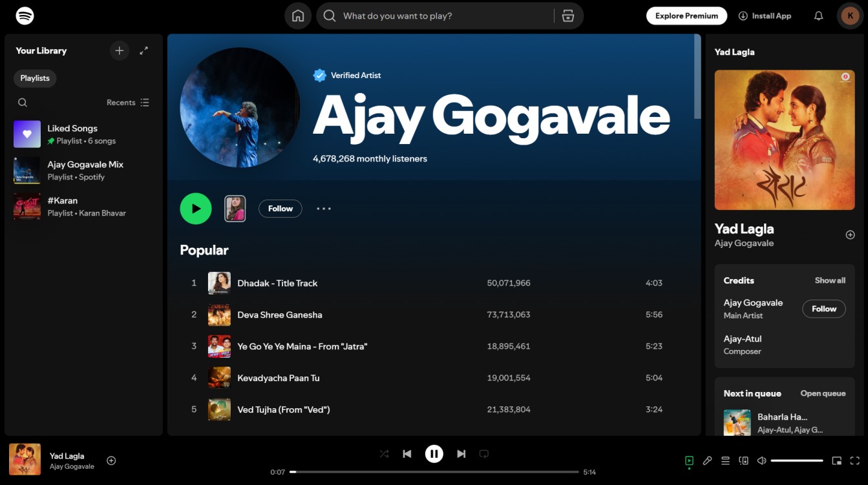Open the queue icon in playback bar

(725, 460)
